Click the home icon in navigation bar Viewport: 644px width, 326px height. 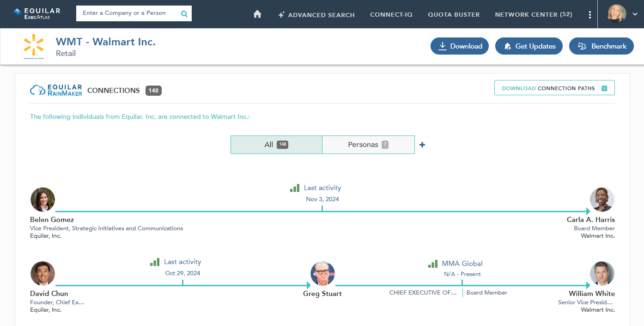pos(257,14)
